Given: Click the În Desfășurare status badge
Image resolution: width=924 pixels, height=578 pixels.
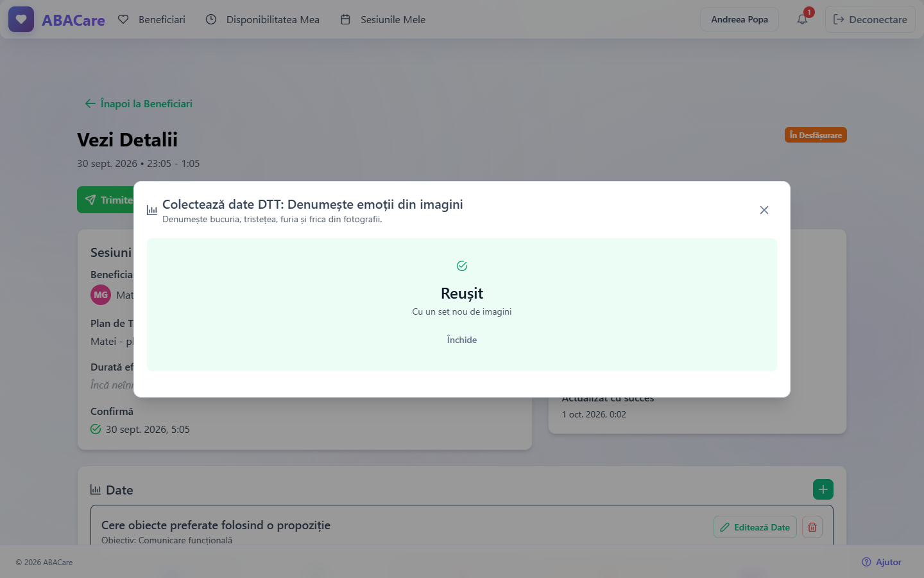Looking at the screenshot, I should click(x=816, y=135).
